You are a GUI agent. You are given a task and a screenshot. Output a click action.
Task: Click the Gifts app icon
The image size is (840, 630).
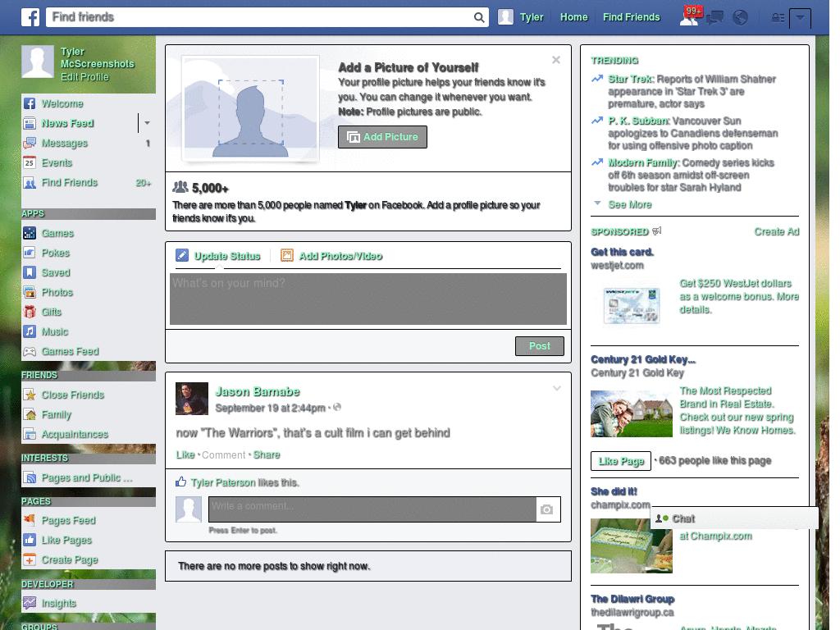(x=30, y=312)
